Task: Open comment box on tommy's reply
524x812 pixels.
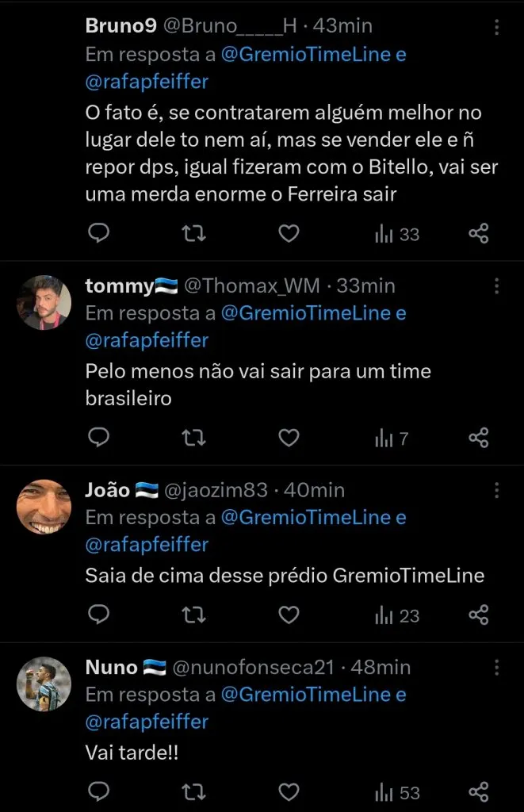Action: (98, 437)
